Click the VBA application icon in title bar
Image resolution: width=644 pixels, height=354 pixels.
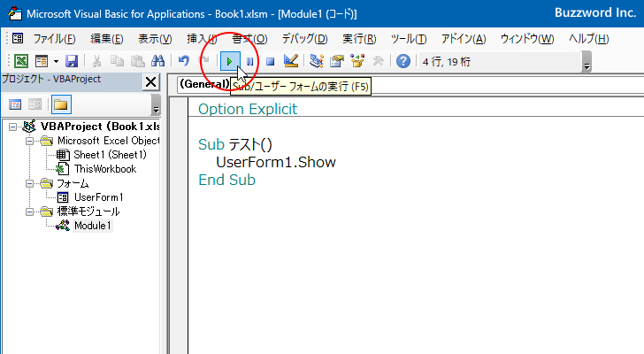[15, 13]
